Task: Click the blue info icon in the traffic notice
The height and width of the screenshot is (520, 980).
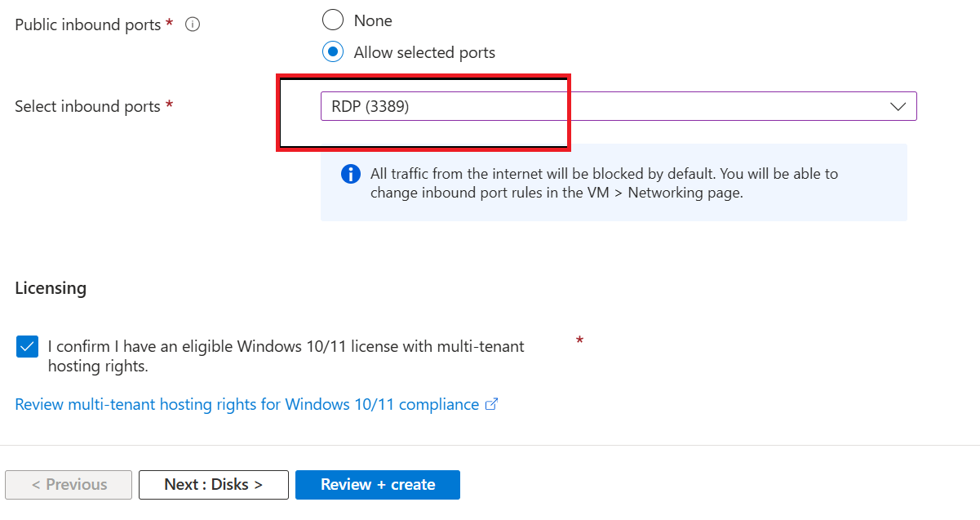Action: 350,174
